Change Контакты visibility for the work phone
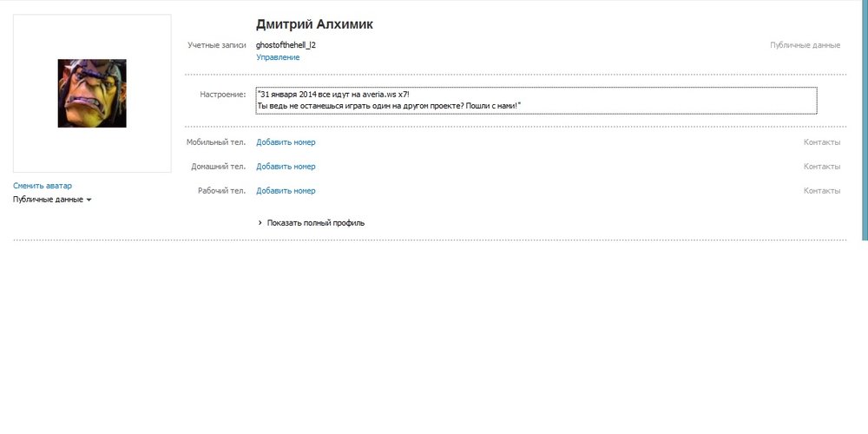 [x=821, y=191]
